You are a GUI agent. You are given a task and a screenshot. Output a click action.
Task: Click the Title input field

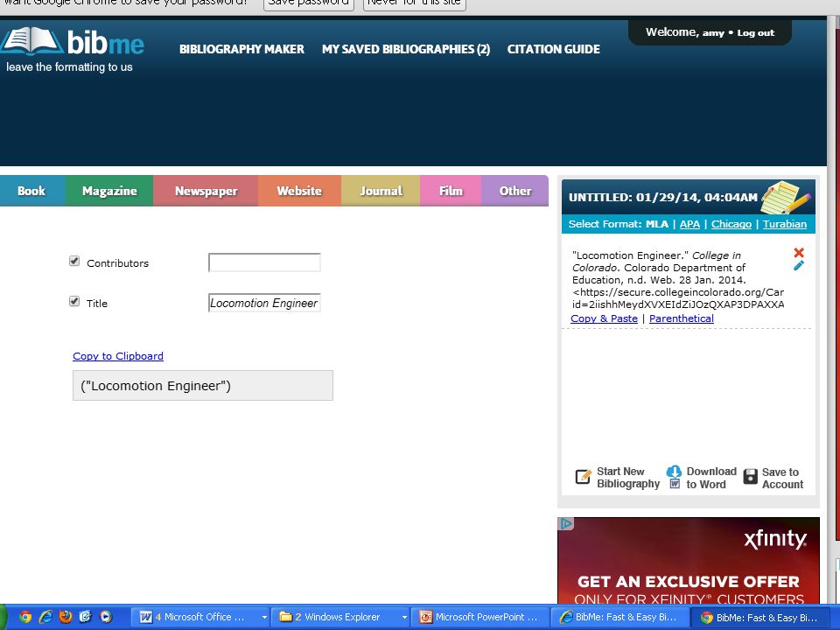[264, 303]
